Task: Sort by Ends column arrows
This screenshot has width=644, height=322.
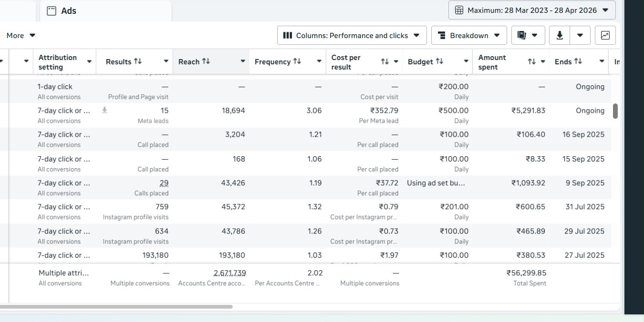Action: [x=578, y=61]
